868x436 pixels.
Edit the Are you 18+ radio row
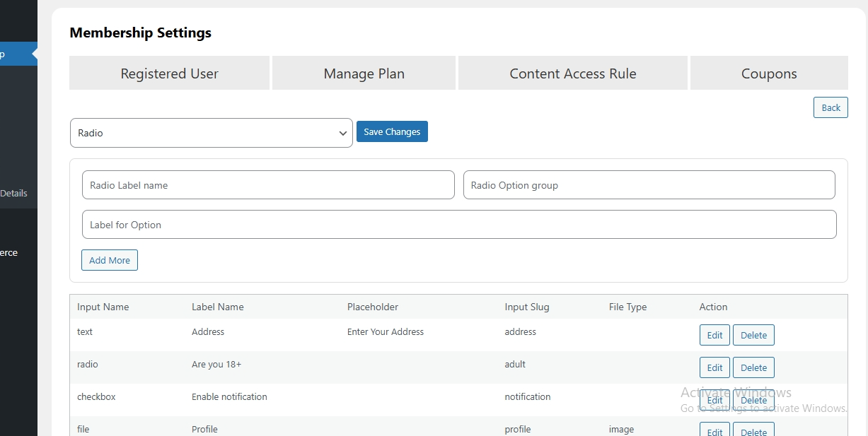(x=714, y=367)
